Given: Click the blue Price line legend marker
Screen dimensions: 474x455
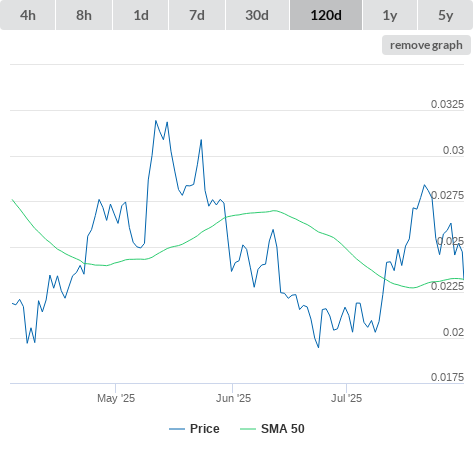Looking at the screenshot, I should pos(177,429).
